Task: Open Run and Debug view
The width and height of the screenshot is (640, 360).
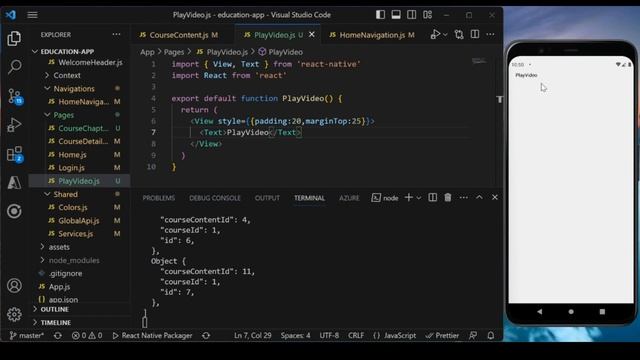Action: pyautogui.click(x=14, y=125)
